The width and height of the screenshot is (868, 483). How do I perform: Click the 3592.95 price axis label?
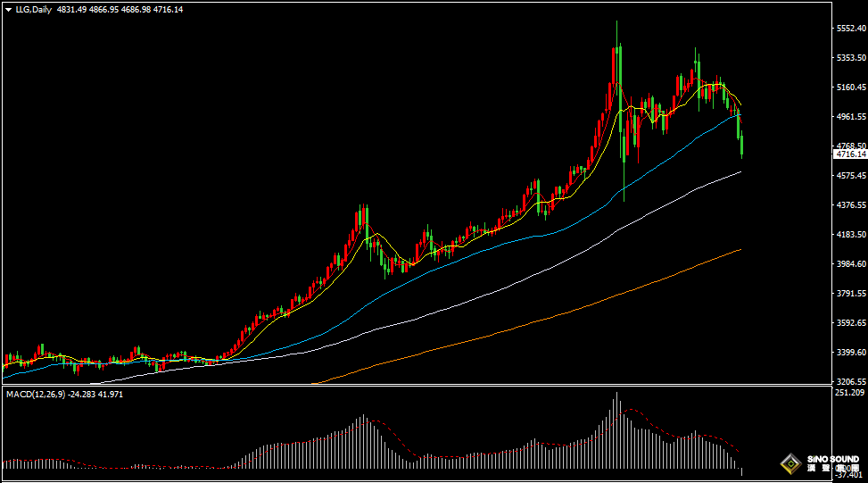[x=849, y=322]
